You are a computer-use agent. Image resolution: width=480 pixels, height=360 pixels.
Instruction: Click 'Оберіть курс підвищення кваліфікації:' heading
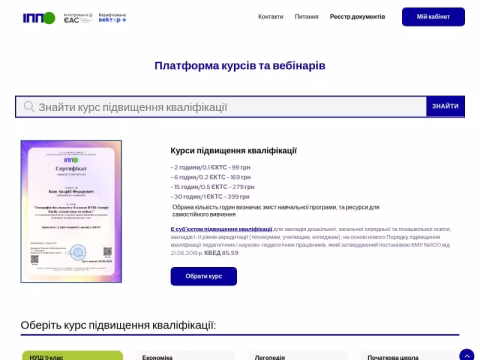pos(118,325)
